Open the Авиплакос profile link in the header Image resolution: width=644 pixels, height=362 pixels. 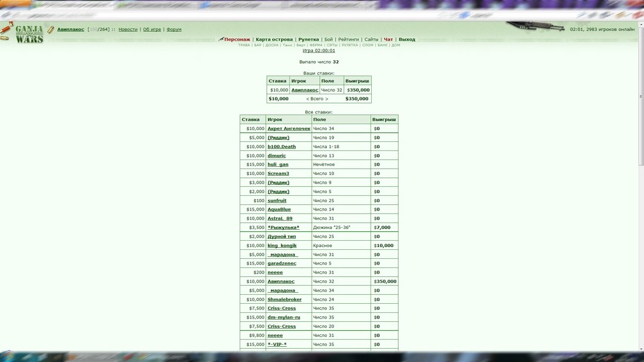click(x=71, y=30)
